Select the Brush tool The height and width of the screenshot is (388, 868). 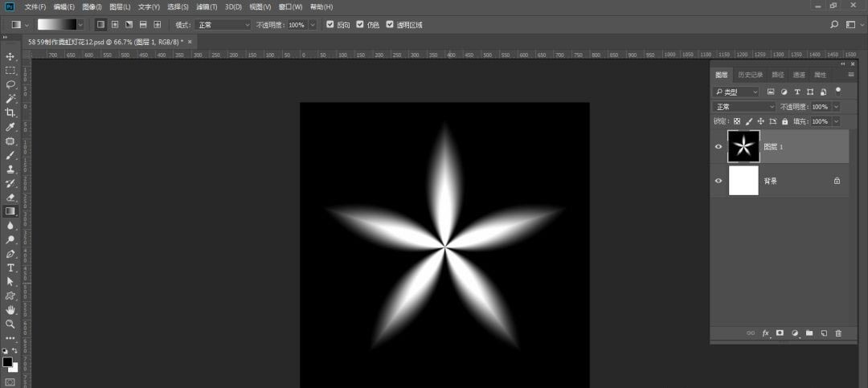click(10, 156)
